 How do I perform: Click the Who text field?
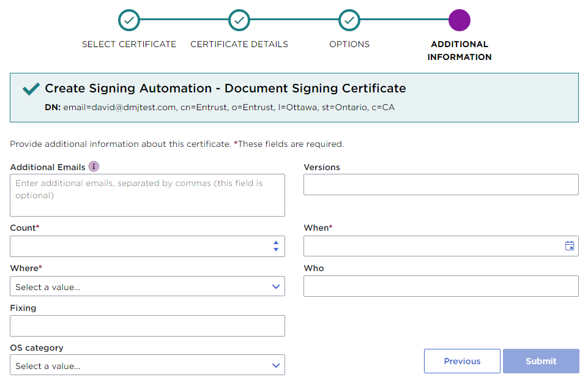click(x=441, y=286)
